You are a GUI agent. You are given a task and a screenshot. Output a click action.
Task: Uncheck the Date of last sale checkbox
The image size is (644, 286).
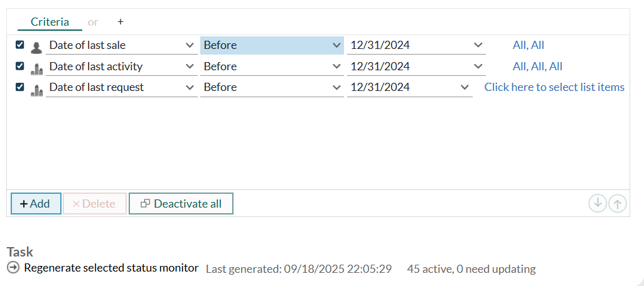(20, 45)
